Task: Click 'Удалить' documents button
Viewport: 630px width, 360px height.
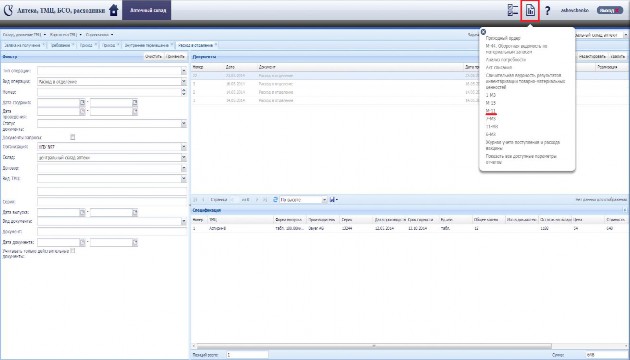Action: coord(618,57)
